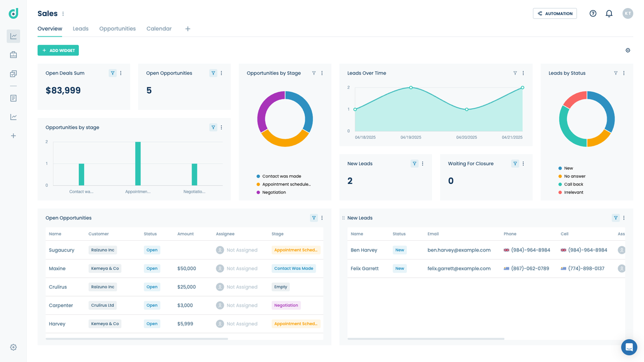Open dashboard settings icon at right
The image size is (644, 362).
[628, 50]
